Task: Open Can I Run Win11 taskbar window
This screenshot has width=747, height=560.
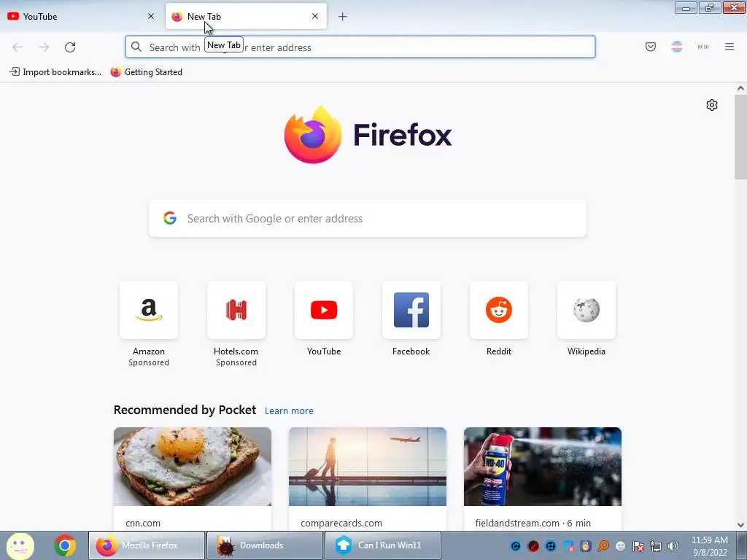Action: coord(383,545)
